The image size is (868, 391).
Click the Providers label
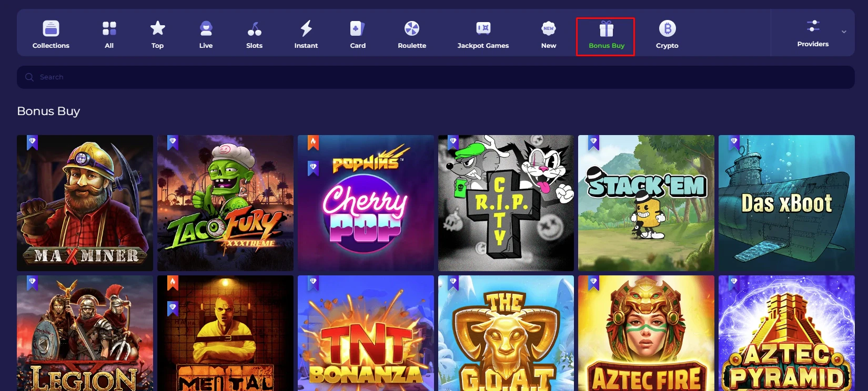pyautogui.click(x=813, y=44)
